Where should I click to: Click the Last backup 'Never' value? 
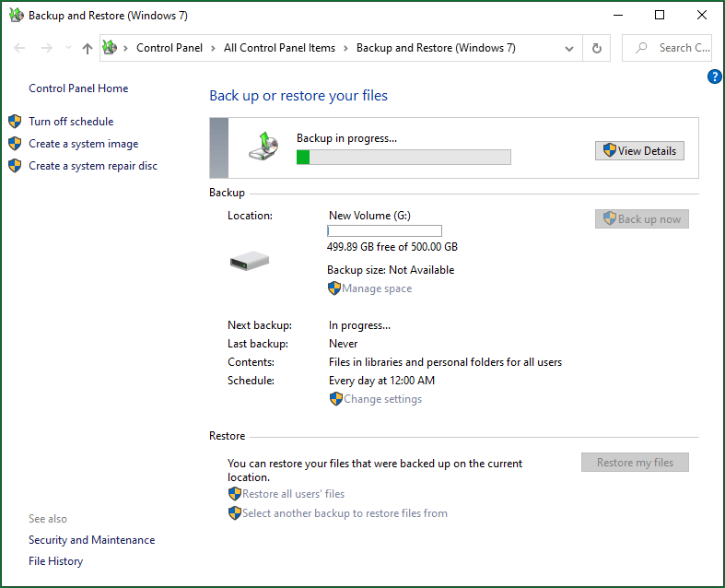point(343,344)
